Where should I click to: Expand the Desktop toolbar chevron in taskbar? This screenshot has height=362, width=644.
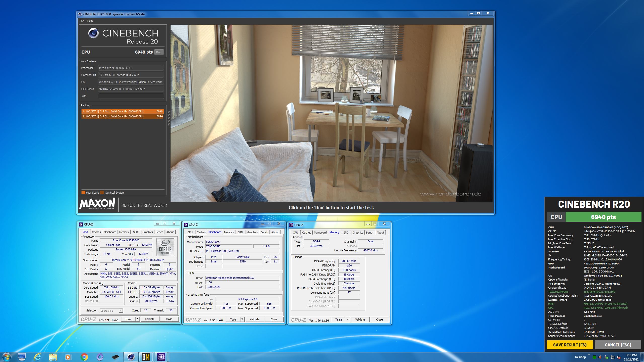[x=588, y=354]
